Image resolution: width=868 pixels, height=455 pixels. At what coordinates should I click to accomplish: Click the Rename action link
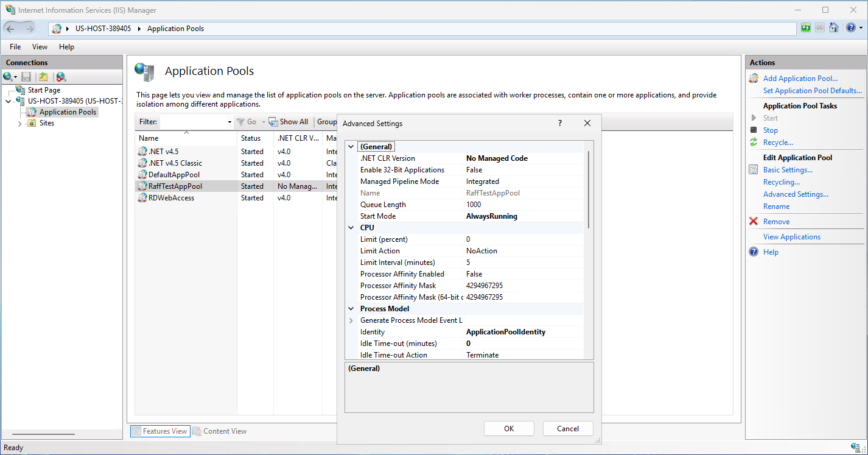776,206
